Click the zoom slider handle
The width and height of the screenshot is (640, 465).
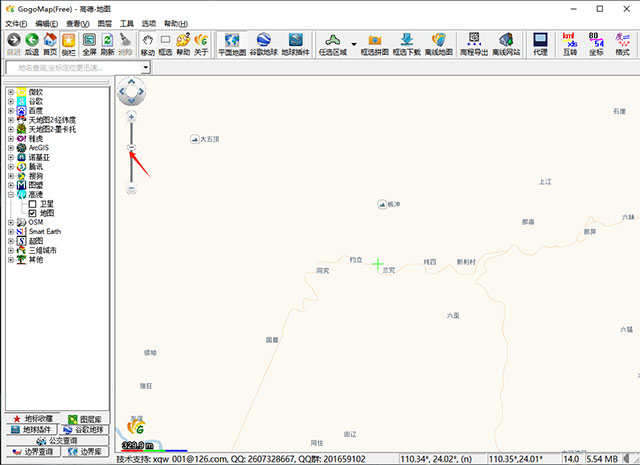pyautogui.click(x=132, y=148)
